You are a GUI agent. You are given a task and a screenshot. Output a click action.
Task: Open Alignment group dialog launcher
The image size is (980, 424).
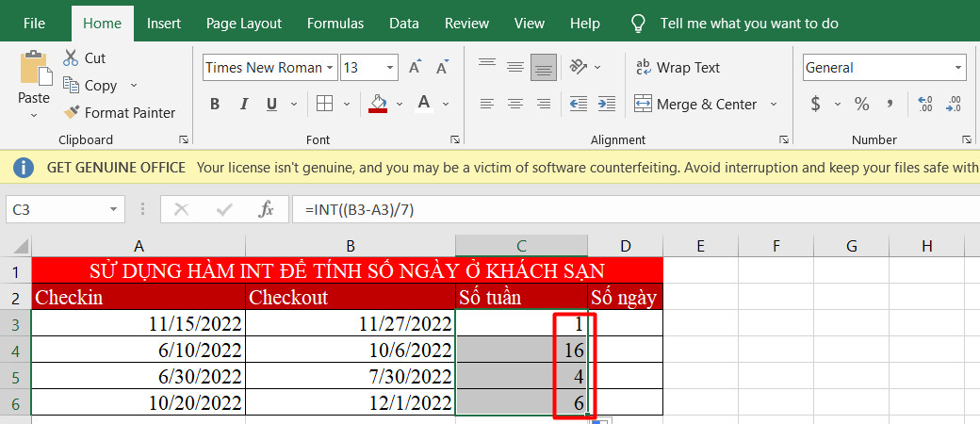[x=783, y=139]
